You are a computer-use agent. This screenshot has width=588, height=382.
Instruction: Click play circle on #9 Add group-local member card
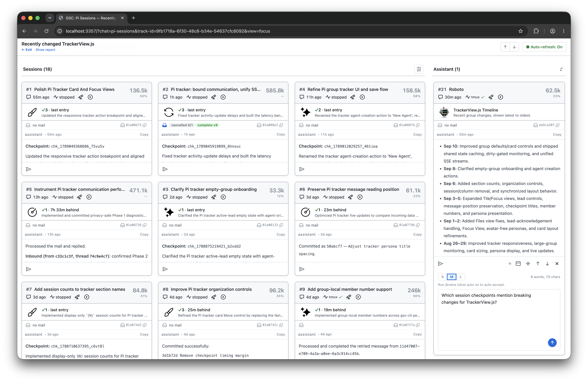[358, 297]
